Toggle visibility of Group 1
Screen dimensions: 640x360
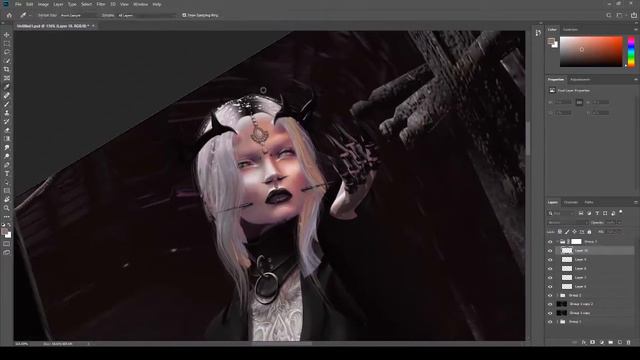coord(550,322)
